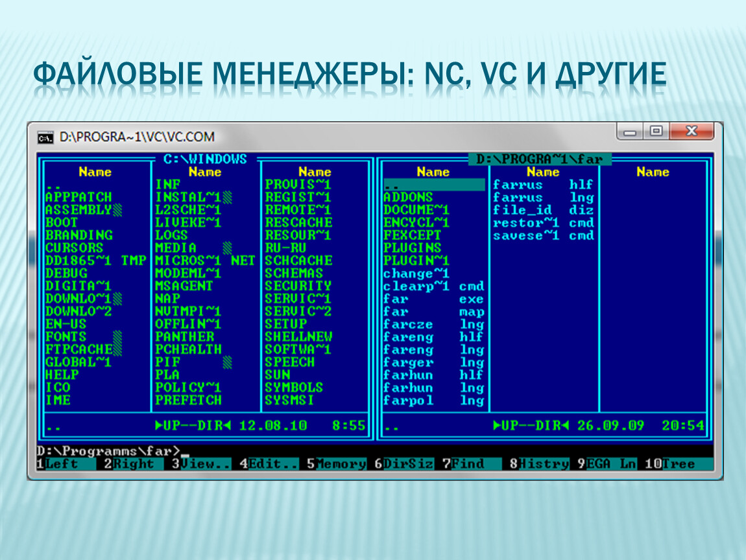Select the MICROS~1 NET entry
Screen dimensions: 746x560
[205, 261]
